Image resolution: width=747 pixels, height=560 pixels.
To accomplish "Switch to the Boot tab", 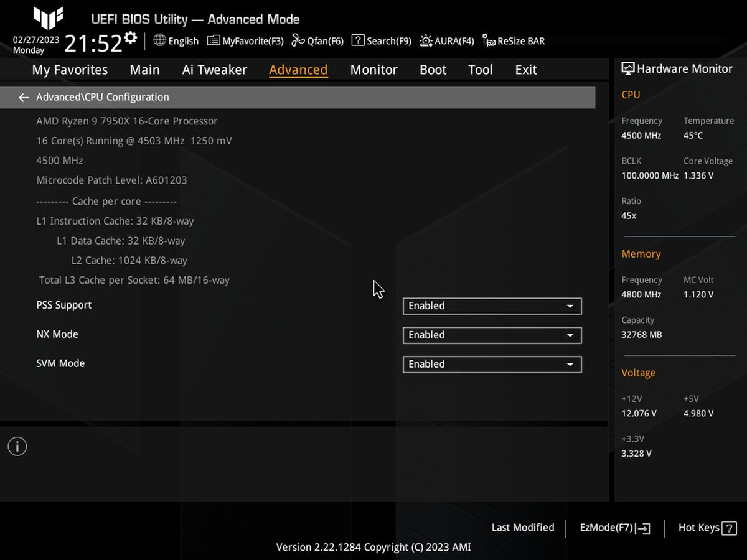I will [x=433, y=70].
